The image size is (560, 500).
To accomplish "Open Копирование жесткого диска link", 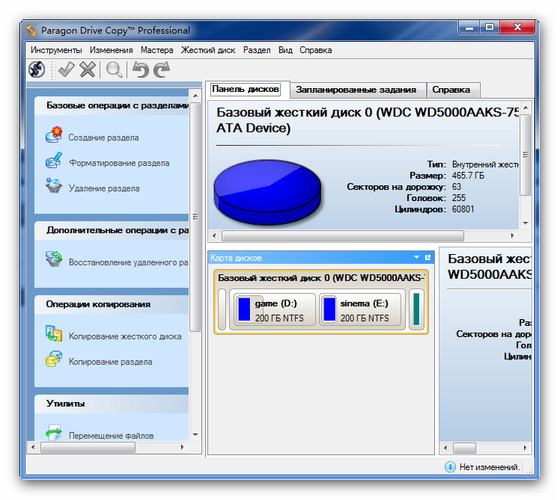I will click(125, 336).
